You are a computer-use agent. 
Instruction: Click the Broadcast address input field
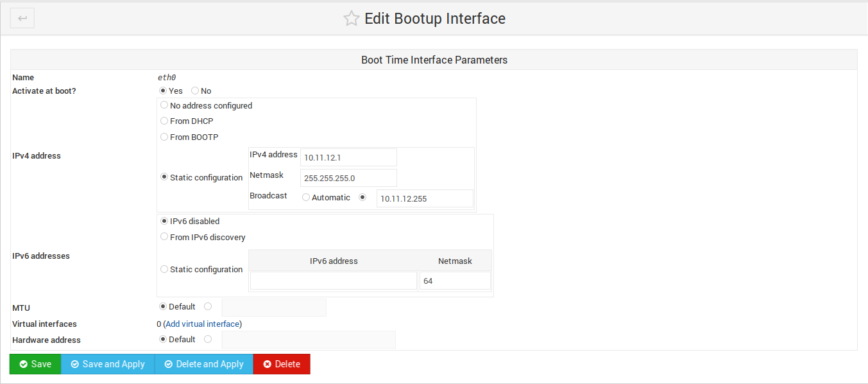[x=425, y=198]
